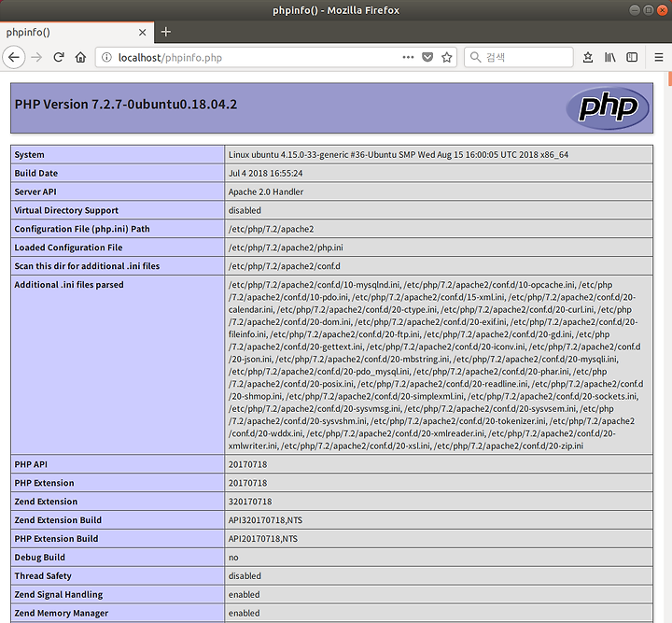Close the Firefox window
This screenshot has width=672, height=623.
tap(662, 10)
